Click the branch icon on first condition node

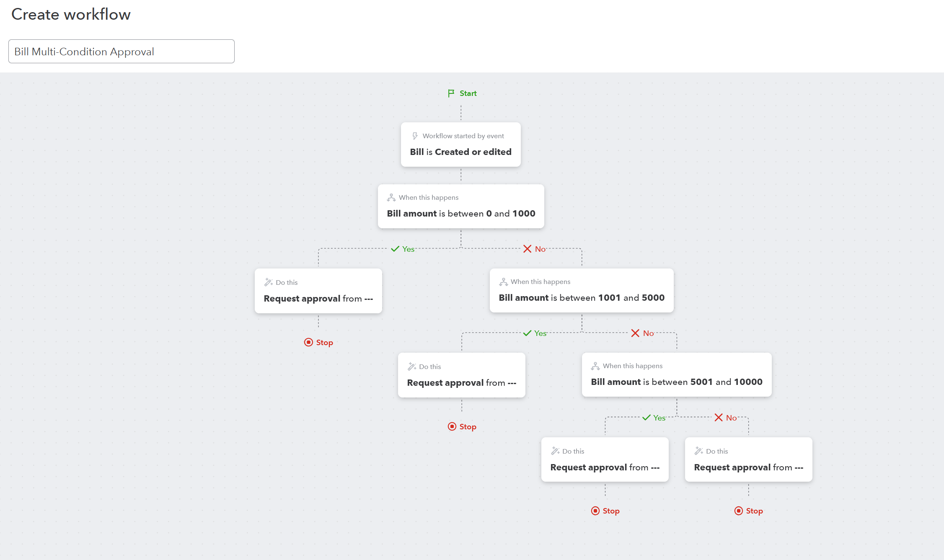[x=391, y=197]
